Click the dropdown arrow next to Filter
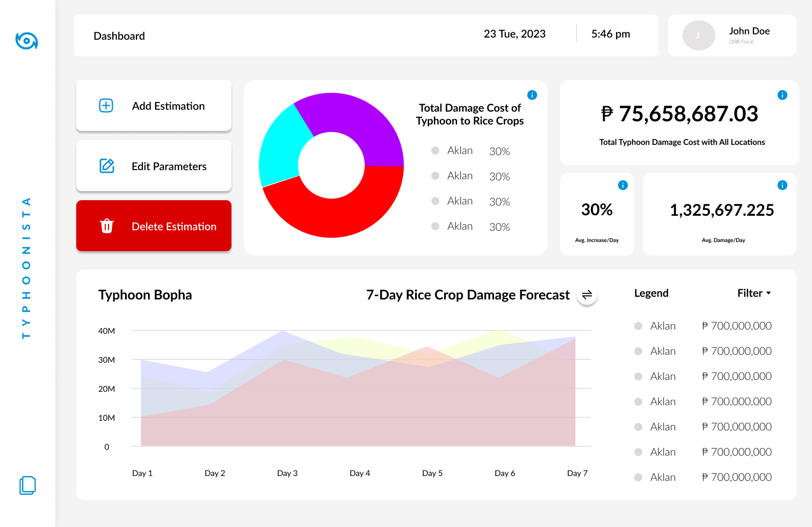 pyautogui.click(x=769, y=293)
